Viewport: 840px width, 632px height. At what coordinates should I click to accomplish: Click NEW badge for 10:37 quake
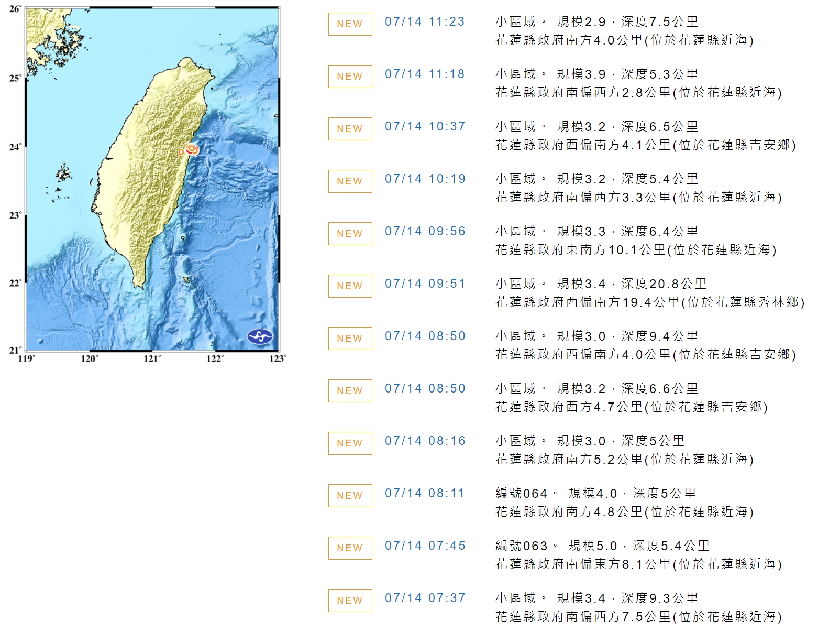[350, 129]
